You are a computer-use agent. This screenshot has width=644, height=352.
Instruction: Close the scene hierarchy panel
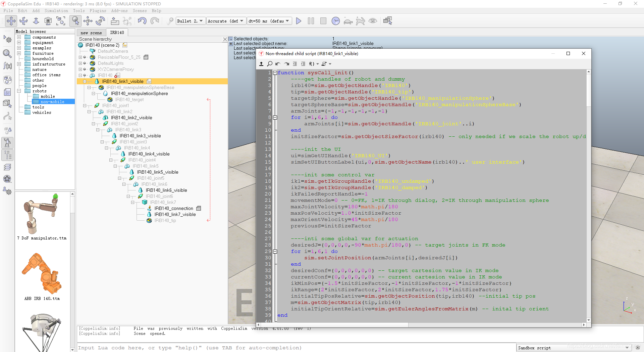[225, 39]
